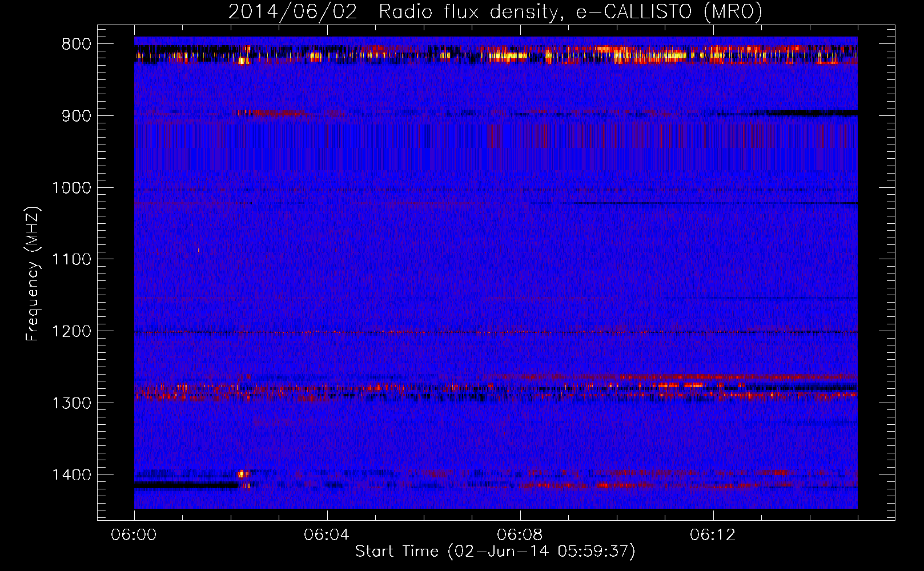Click the 'Frequency (MHZ)' axis title
924x571 pixels.
[33, 274]
